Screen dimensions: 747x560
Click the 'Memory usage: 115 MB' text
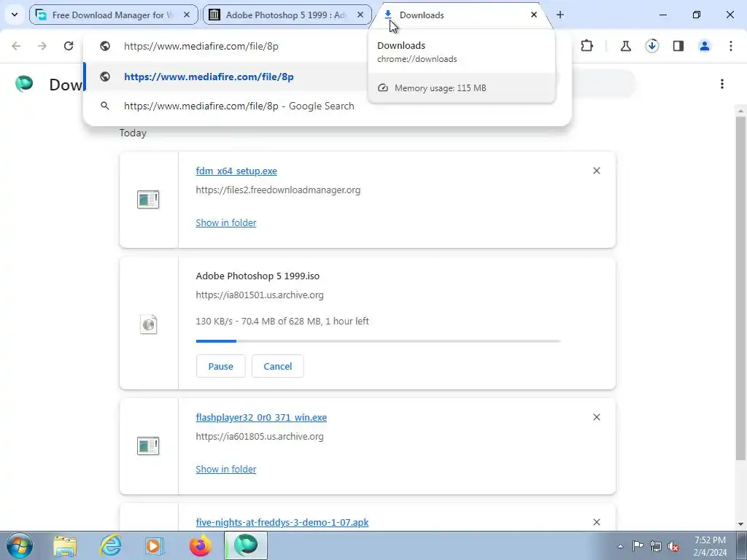[440, 88]
